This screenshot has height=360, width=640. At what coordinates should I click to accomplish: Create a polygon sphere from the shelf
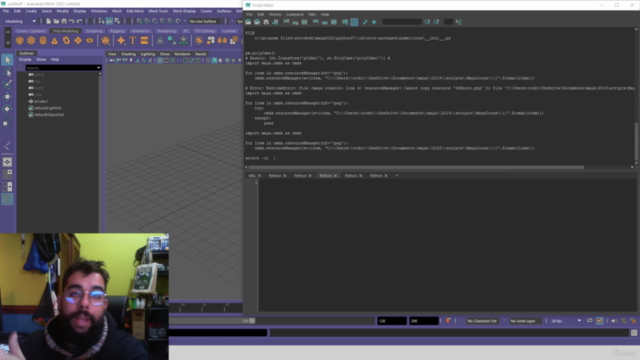pos(20,40)
